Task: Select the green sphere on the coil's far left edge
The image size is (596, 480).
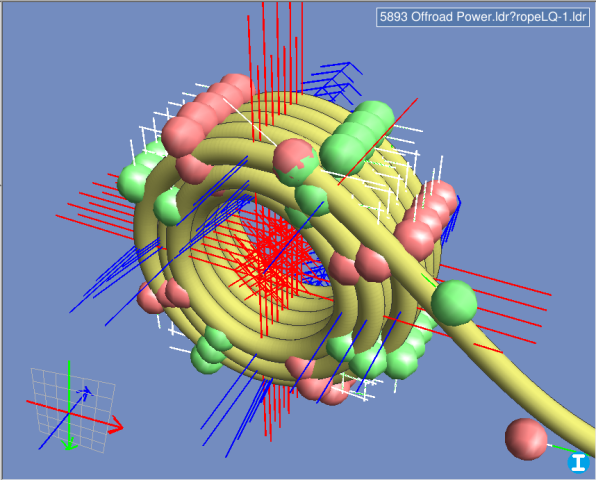Action: (x=134, y=183)
